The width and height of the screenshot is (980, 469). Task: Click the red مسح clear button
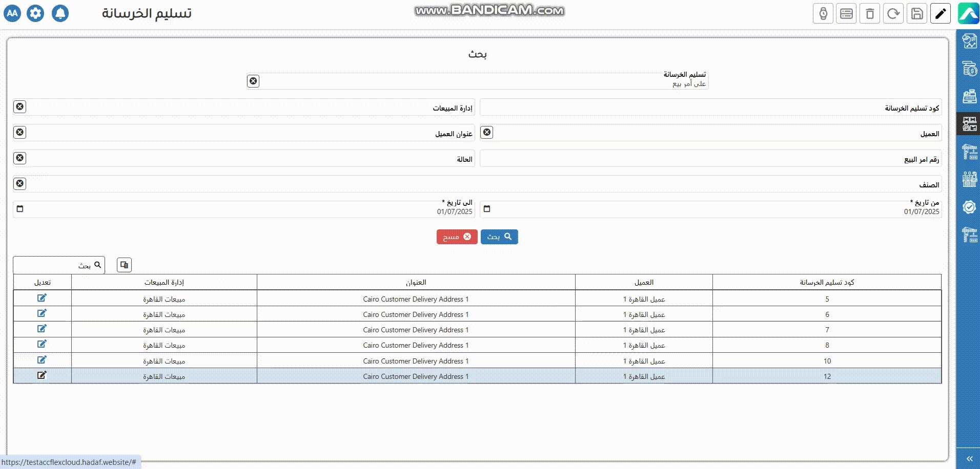click(457, 237)
